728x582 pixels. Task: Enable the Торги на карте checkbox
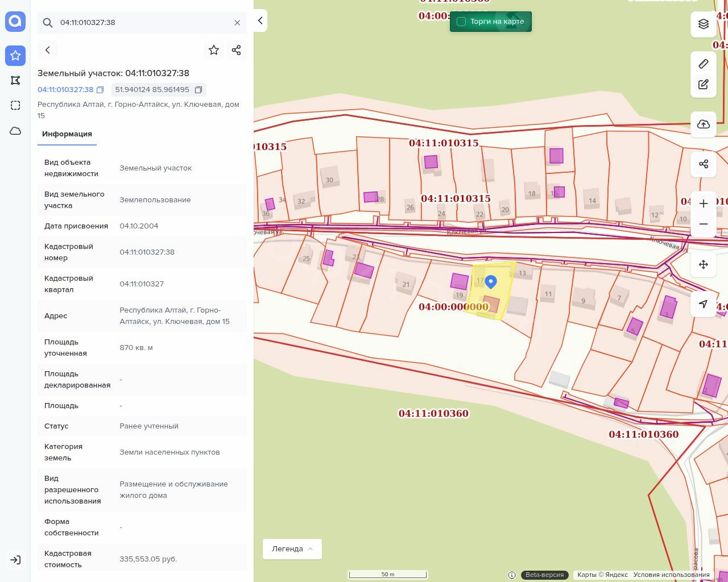(461, 22)
